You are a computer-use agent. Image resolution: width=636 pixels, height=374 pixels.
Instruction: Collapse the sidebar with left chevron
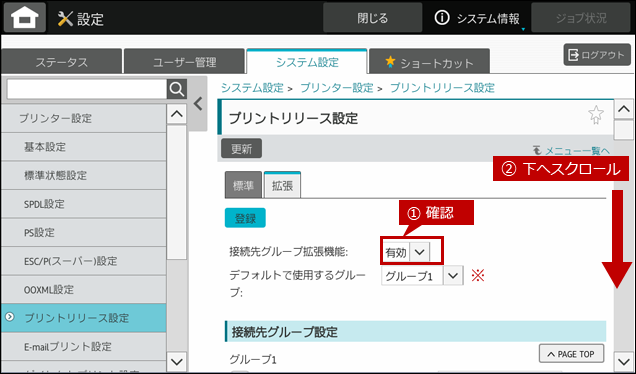click(198, 104)
